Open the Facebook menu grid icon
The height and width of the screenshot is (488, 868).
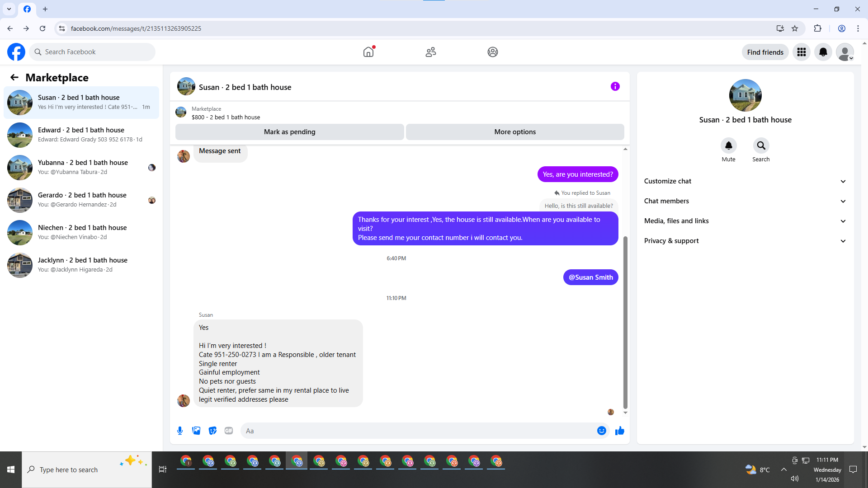coord(801,52)
